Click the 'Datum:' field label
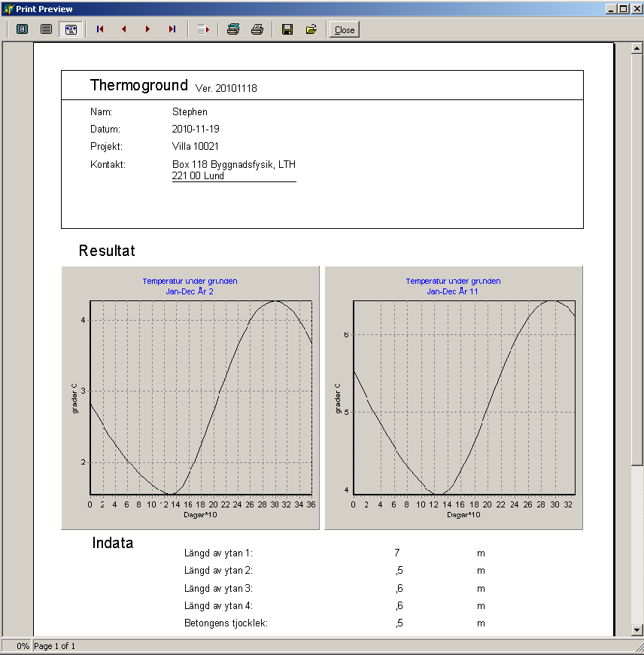This screenshot has height=655, width=644. 105,129
